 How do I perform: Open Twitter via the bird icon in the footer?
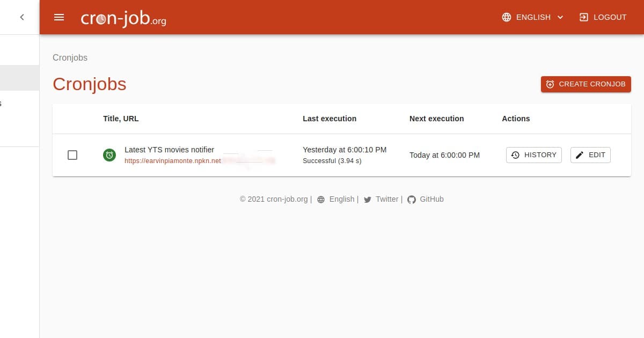click(368, 199)
